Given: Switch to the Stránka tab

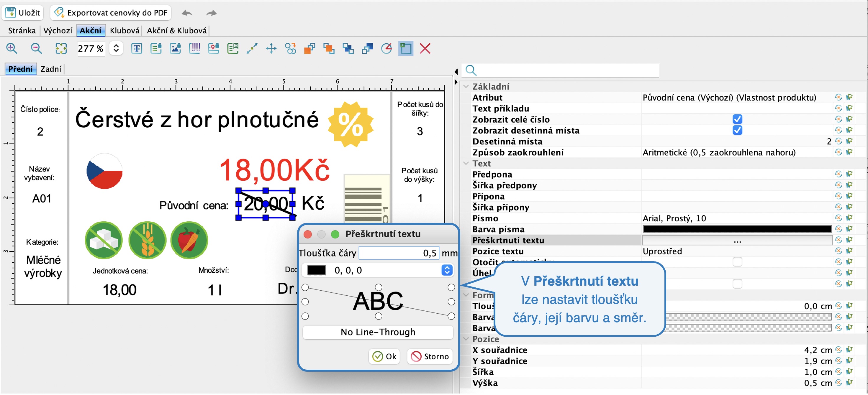Looking at the screenshot, I should pyautogui.click(x=22, y=31).
